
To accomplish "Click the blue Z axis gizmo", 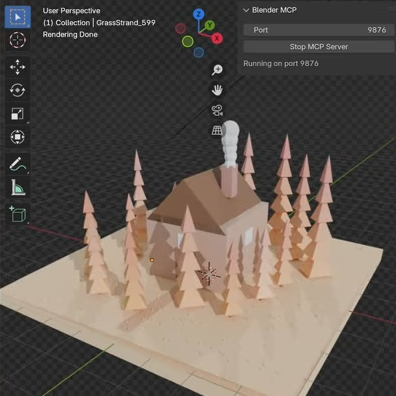I will 199,14.
